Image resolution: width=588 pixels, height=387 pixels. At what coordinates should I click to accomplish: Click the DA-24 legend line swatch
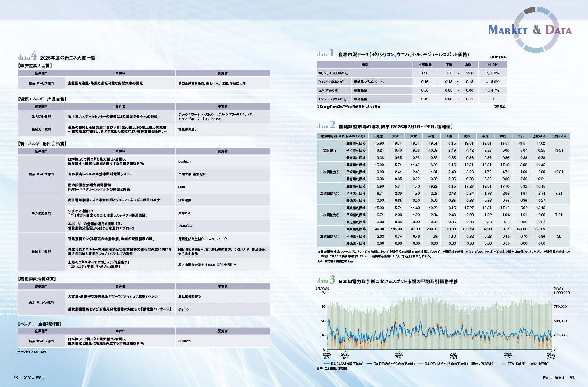pyautogui.click(x=327, y=364)
